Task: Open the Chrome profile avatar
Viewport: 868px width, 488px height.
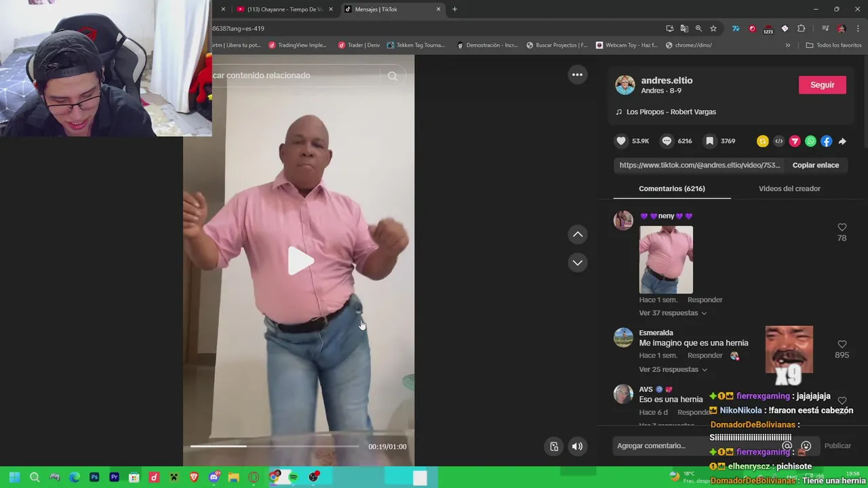Action: pyautogui.click(x=842, y=28)
